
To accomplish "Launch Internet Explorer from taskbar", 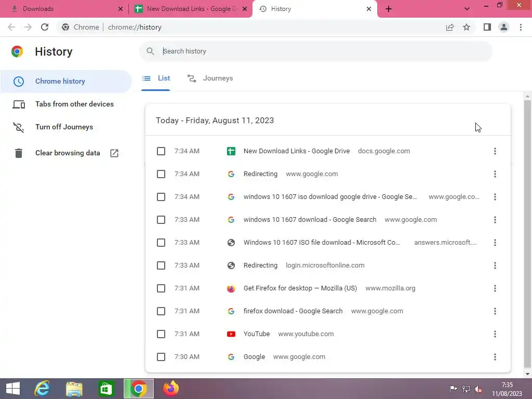I will coord(42,389).
